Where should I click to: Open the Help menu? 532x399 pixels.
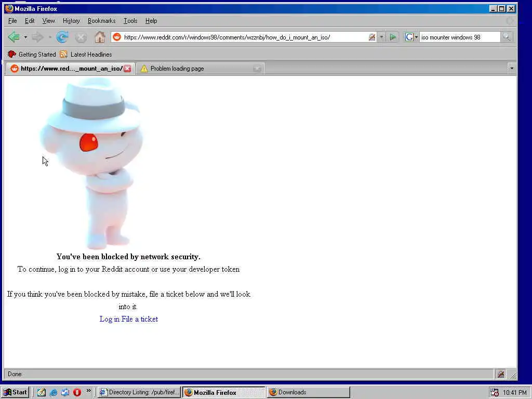[151, 21]
